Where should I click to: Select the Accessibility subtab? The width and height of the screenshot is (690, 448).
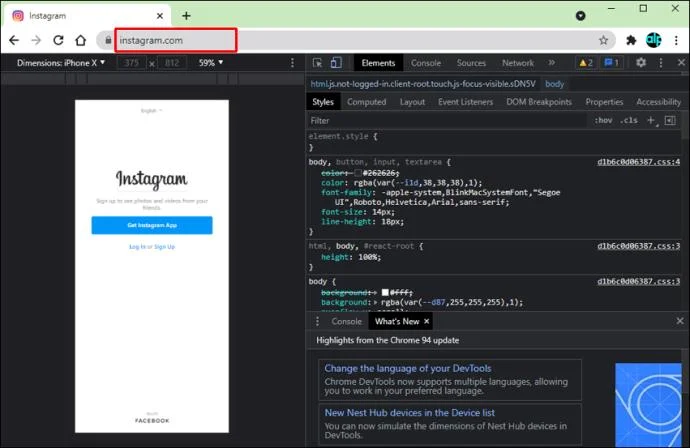pyautogui.click(x=658, y=102)
